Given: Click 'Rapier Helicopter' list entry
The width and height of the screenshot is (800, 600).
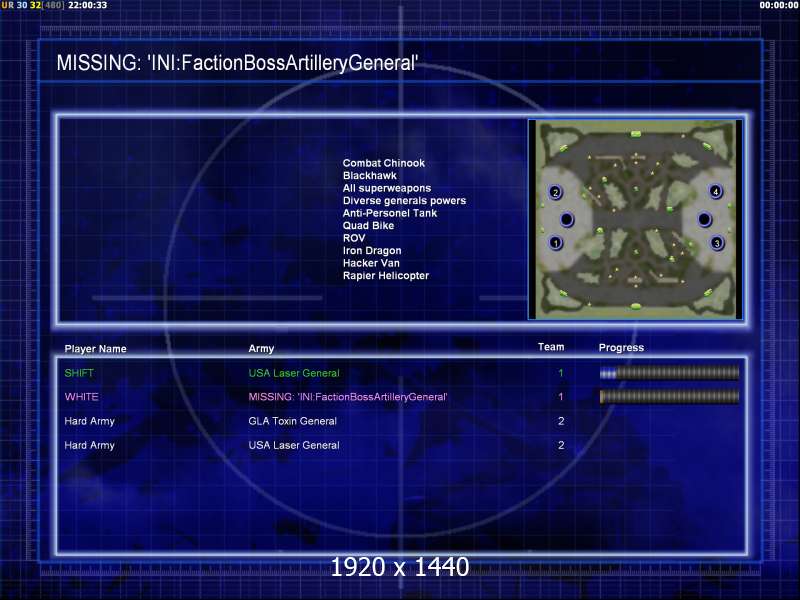Looking at the screenshot, I should coord(386,276).
